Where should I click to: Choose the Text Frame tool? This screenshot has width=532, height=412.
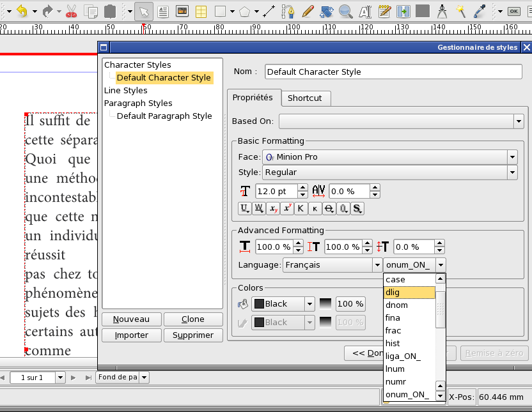point(163,11)
